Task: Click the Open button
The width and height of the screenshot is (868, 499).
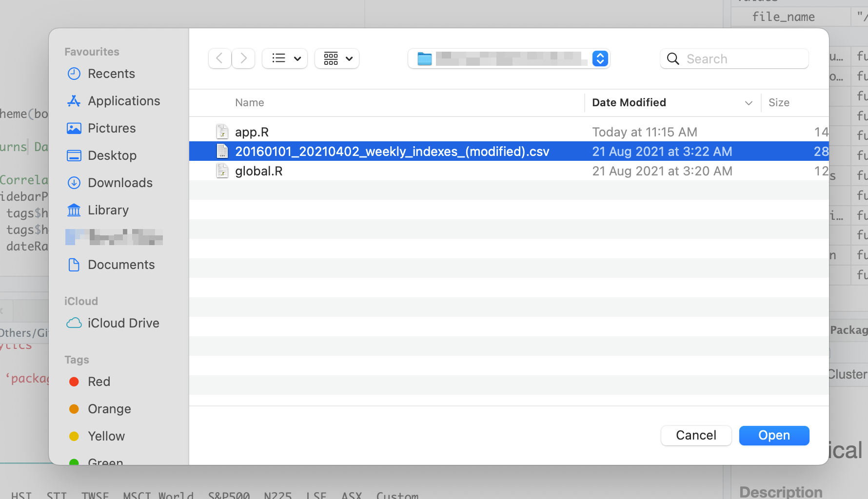Action: point(773,435)
